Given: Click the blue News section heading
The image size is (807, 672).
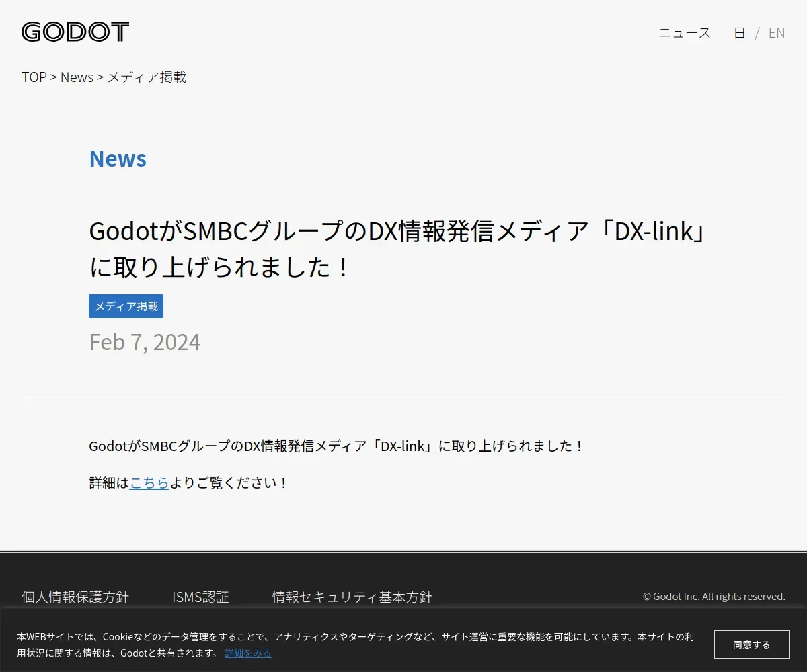Looking at the screenshot, I should tap(118, 159).
